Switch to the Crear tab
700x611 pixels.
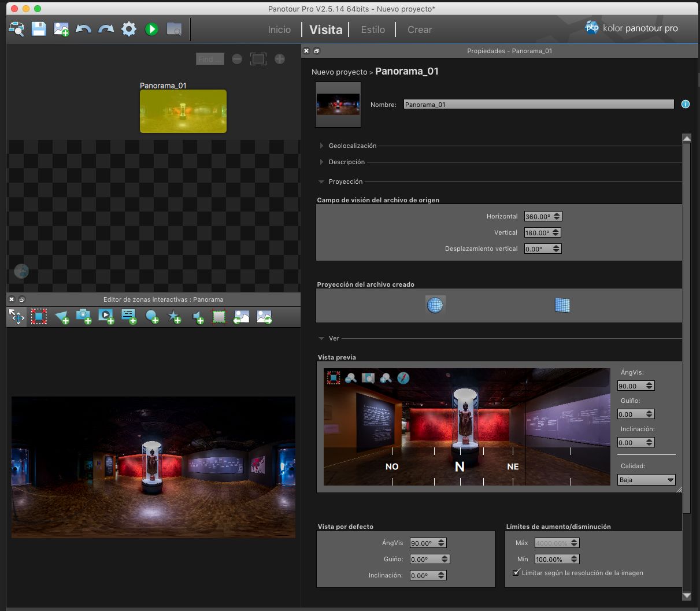click(420, 29)
